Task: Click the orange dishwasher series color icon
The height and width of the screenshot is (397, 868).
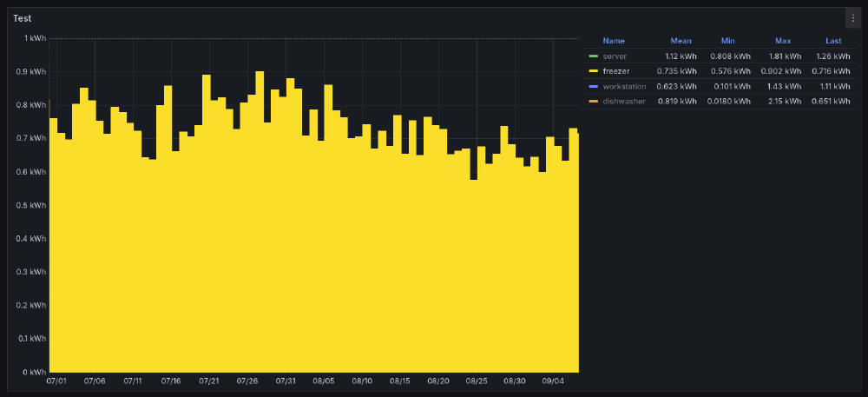Action: tap(593, 102)
